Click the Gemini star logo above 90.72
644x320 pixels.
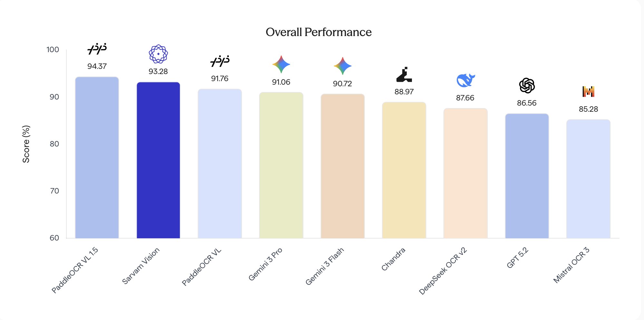tap(342, 66)
